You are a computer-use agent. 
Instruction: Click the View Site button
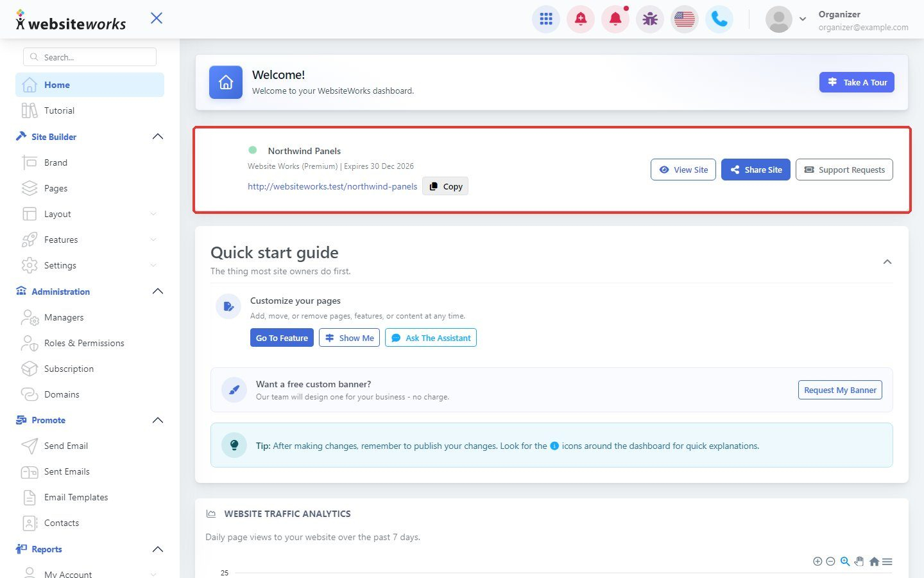point(683,170)
